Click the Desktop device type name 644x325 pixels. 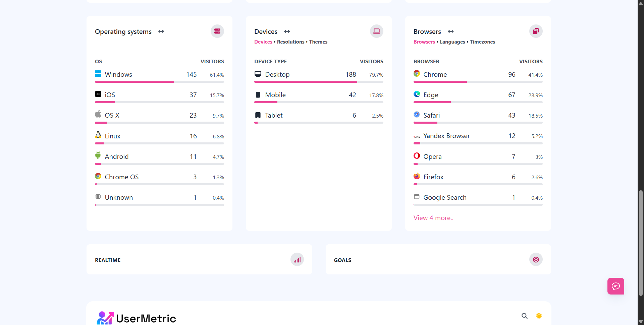pos(277,74)
